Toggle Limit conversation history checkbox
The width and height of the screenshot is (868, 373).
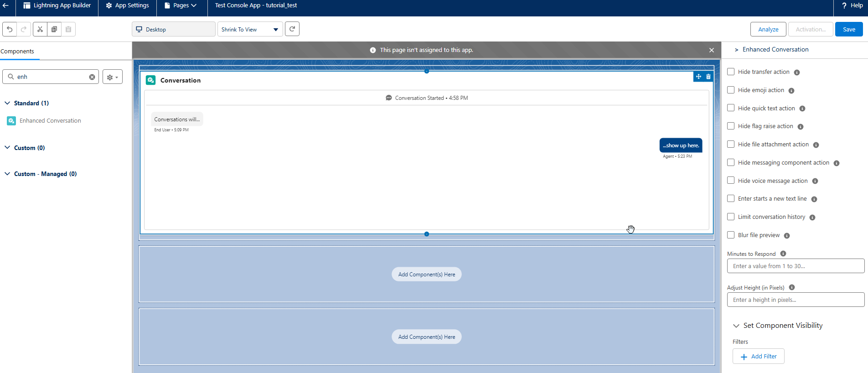[x=731, y=217]
